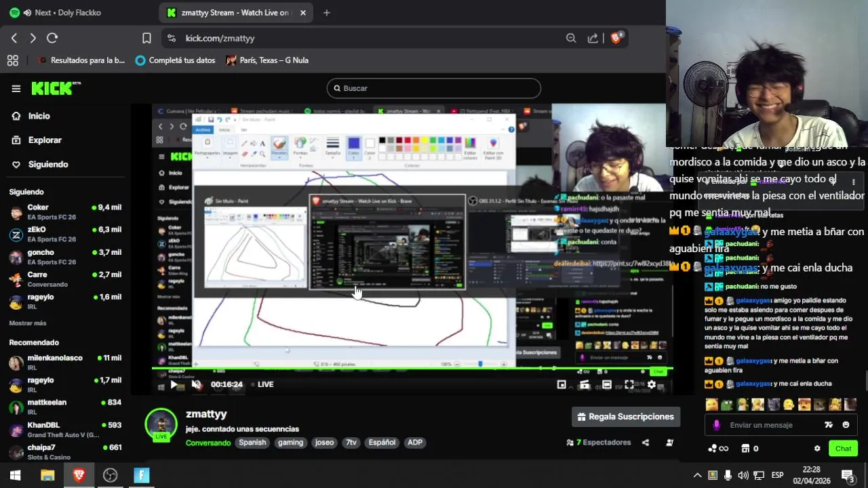Play the stream video

point(174,384)
